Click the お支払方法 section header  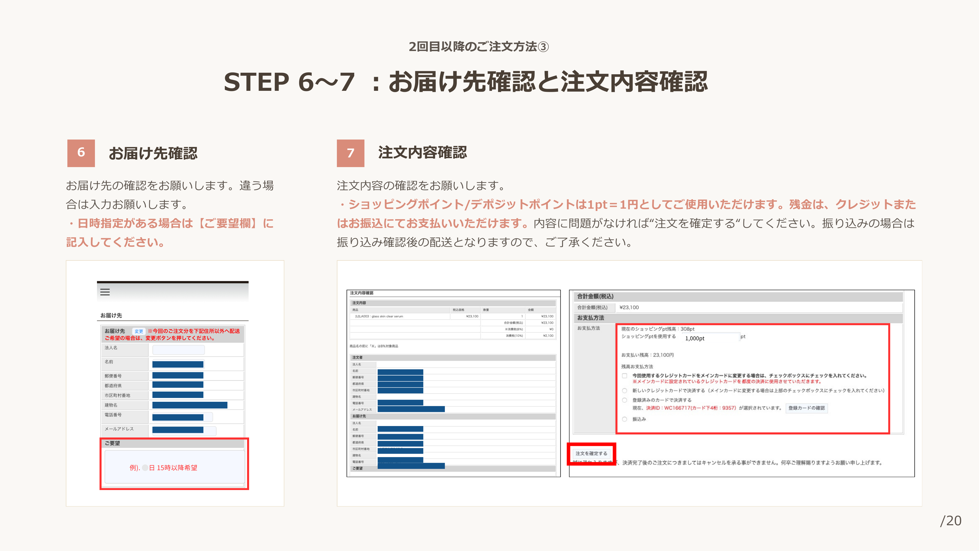tap(591, 318)
